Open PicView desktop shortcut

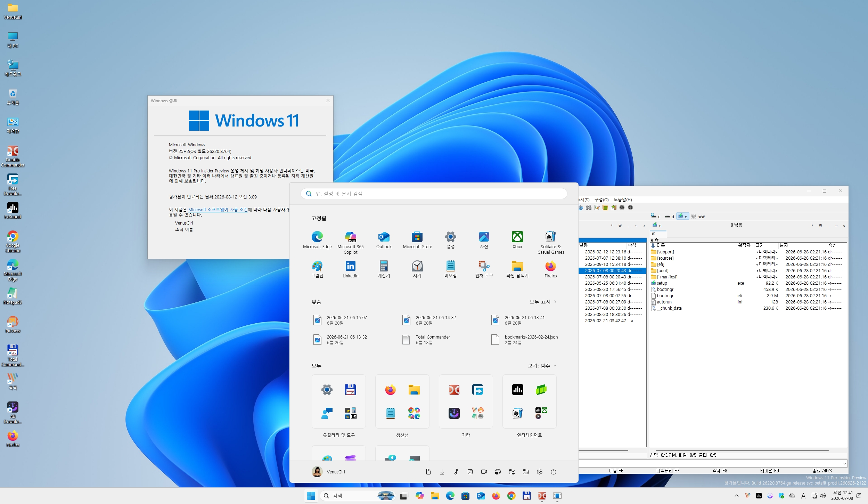13,325
